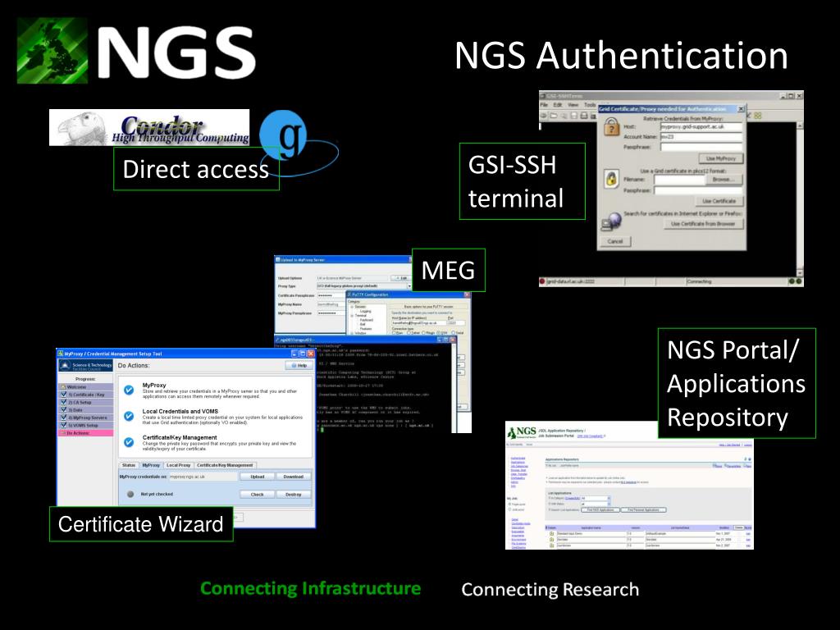Click the GSI-SSH terminal label box
840x630 pixels.
pyautogui.click(x=523, y=181)
